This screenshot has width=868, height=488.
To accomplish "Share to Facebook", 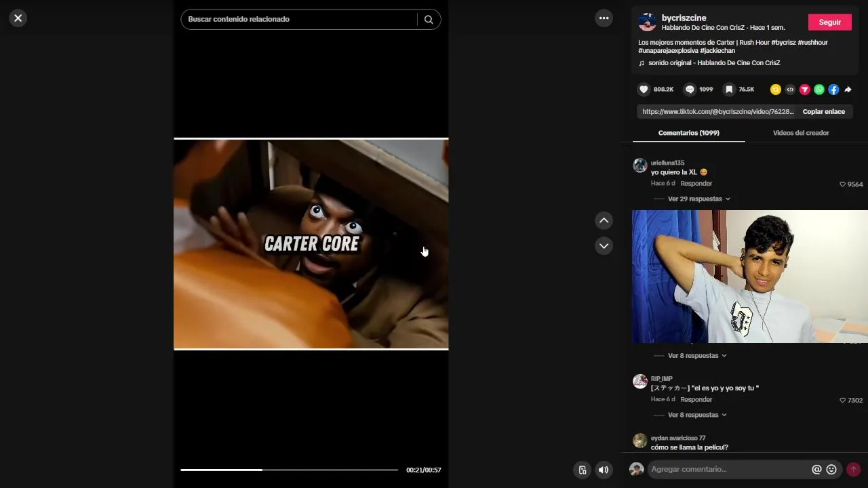I will (x=833, y=89).
